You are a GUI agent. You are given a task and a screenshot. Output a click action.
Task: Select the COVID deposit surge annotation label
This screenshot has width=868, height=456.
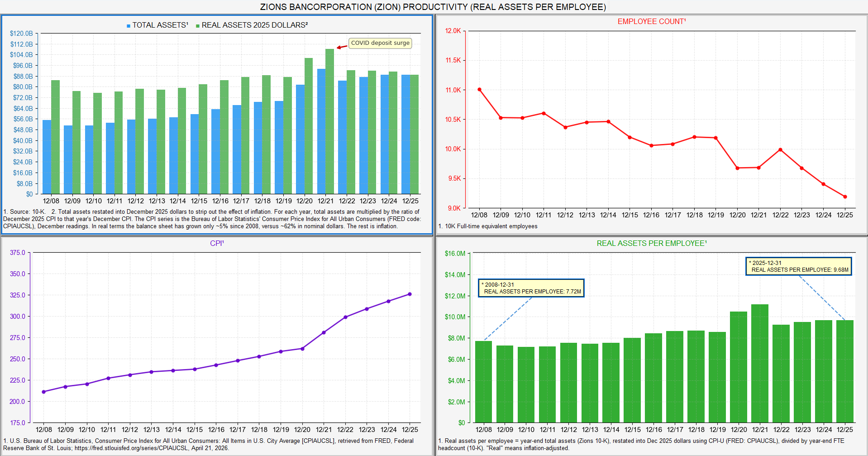coord(380,43)
